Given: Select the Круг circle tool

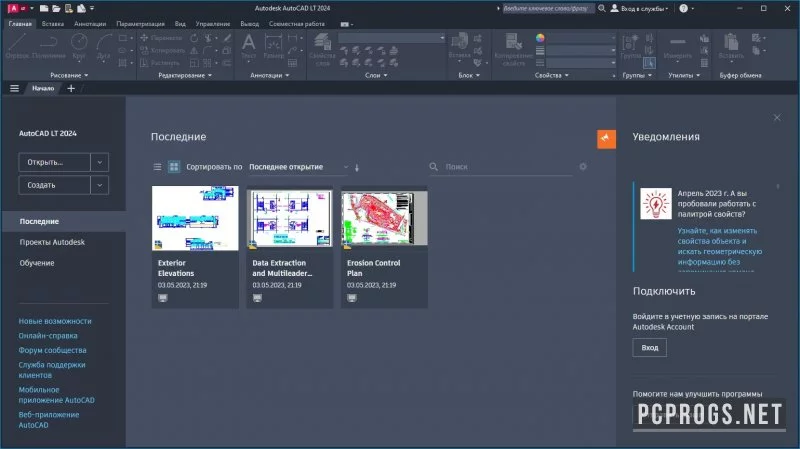Looking at the screenshot, I should (79, 46).
